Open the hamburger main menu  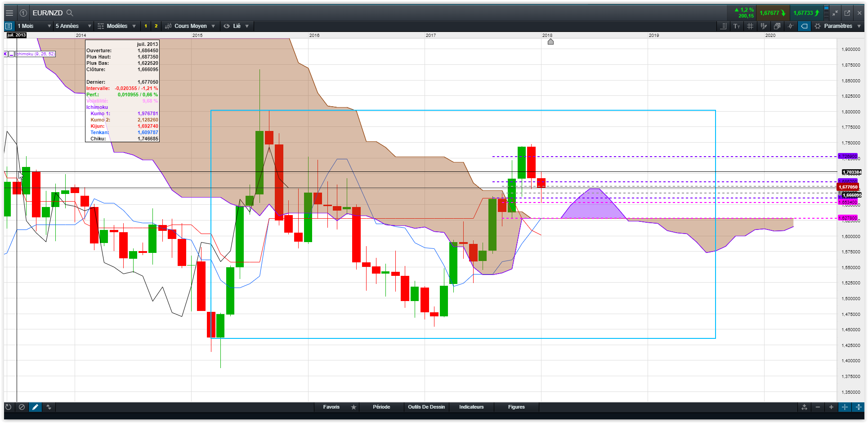[x=9, y=13]
